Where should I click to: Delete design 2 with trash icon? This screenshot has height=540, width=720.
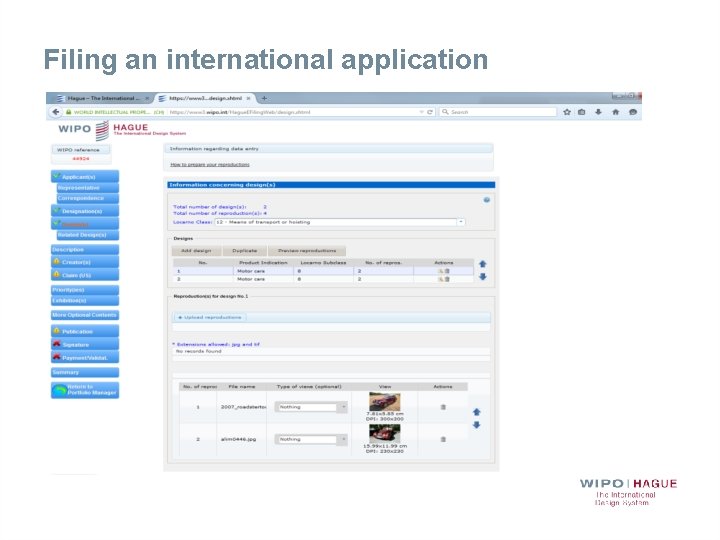[x=447, y=279]
